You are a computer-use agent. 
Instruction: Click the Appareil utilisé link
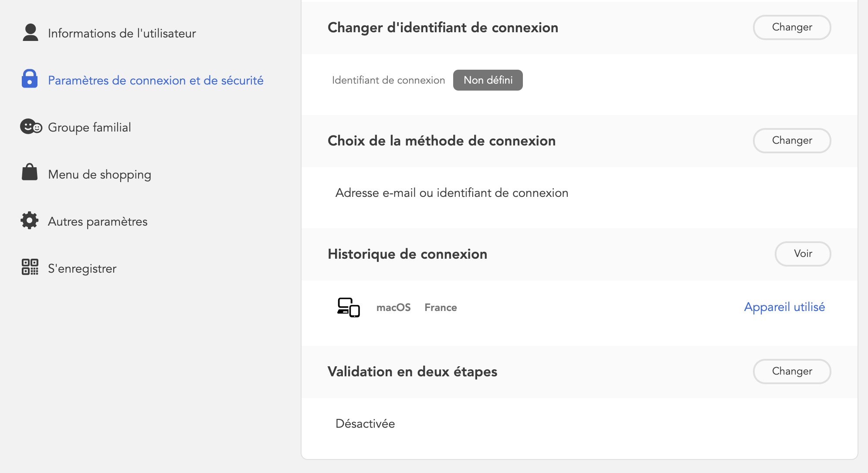784,307
